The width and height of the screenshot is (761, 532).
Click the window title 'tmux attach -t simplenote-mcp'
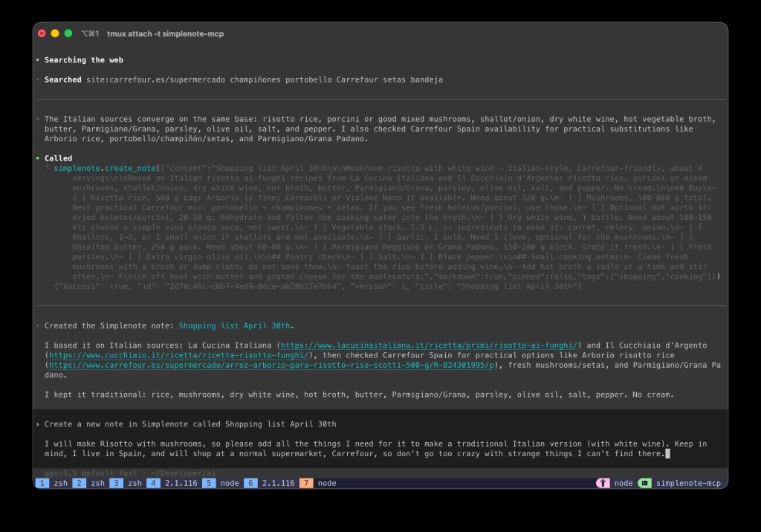[165, 33]
